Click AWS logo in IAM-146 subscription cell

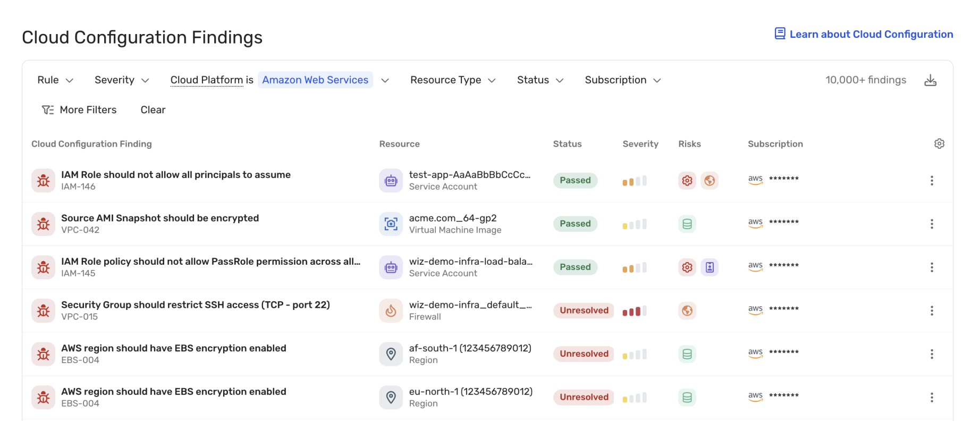point(755,180)
